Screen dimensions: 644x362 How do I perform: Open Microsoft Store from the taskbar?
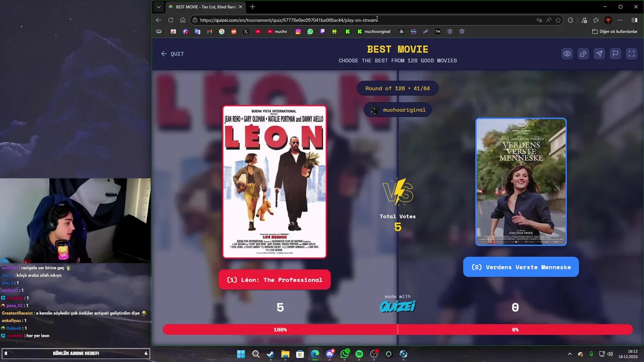[300, 354]
